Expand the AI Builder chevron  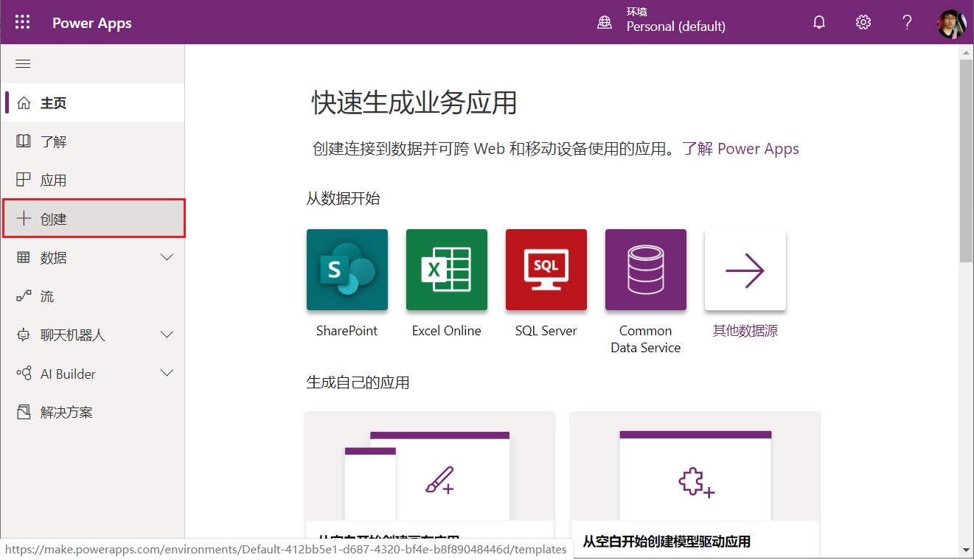click(x=167, y=373)
